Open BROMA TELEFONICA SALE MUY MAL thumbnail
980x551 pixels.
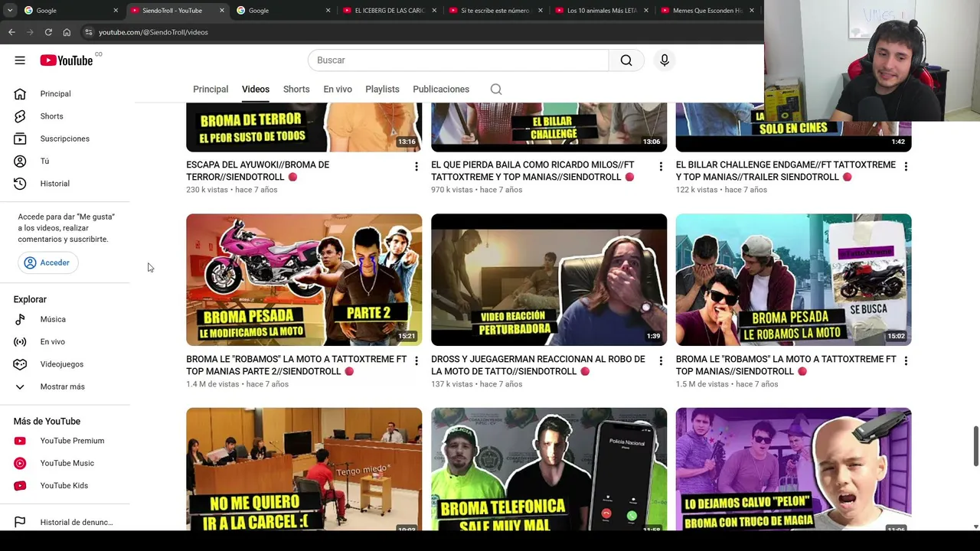pos(549,469)
